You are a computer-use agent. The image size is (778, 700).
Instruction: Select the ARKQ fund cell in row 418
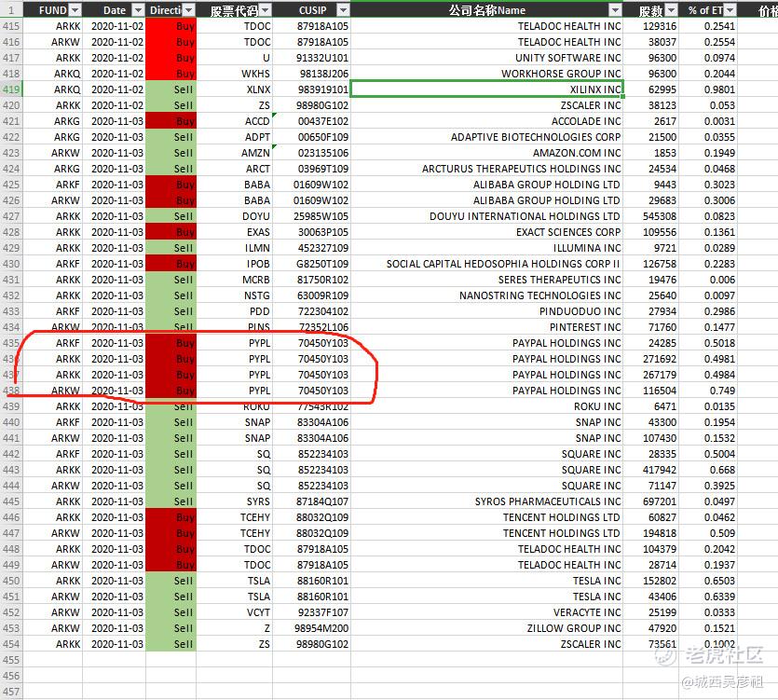[52, 74]
